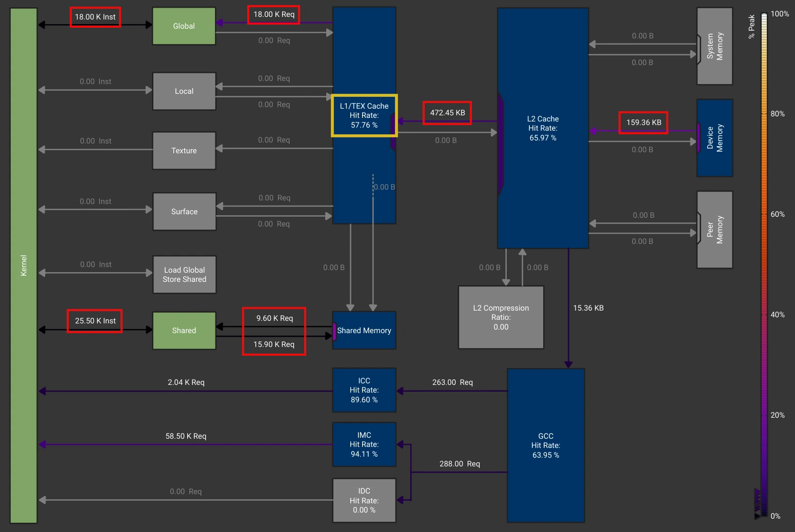The width and height of the screenshot is (795, 532).
Task: Select the 0.00 B label below 472.45 KB
Action: pyautogui.click(x=446, y=140)
